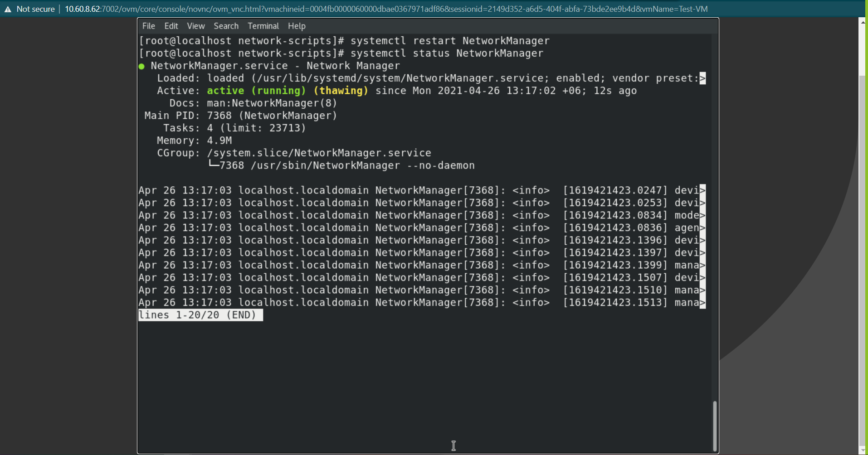The height and width of the screenshot is (455, 868).
Task: Open the Terminal menu
Action: pos(263,26)
